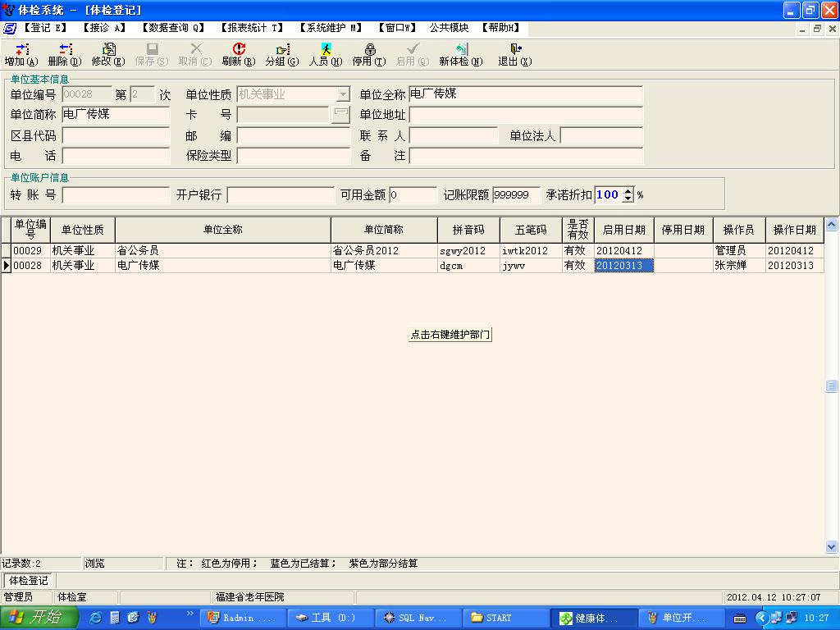
Task: Click the 转账号 input field
Action: click(x=116, y=194)
